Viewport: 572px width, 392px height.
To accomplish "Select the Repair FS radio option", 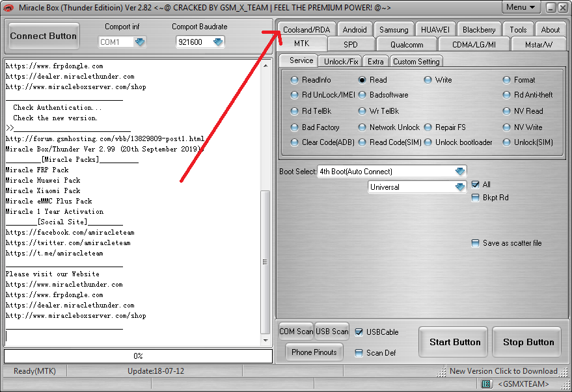I will pos(428,127).
